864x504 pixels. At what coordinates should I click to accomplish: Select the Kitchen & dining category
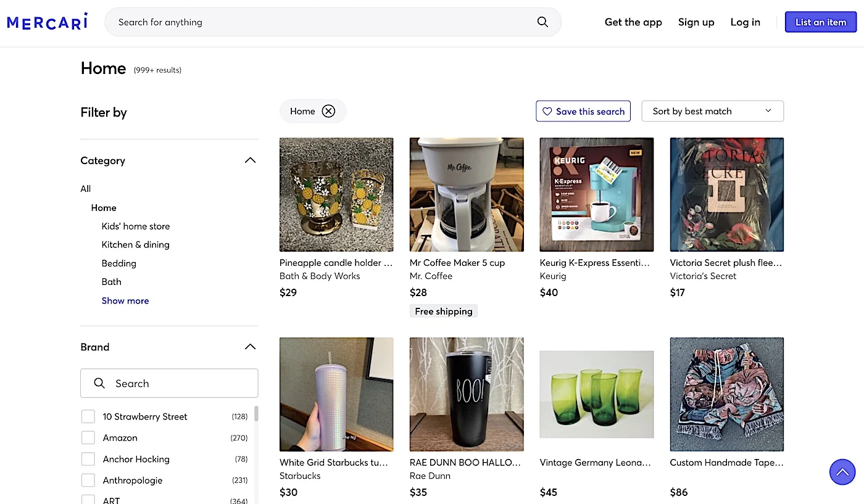(136, 245)
